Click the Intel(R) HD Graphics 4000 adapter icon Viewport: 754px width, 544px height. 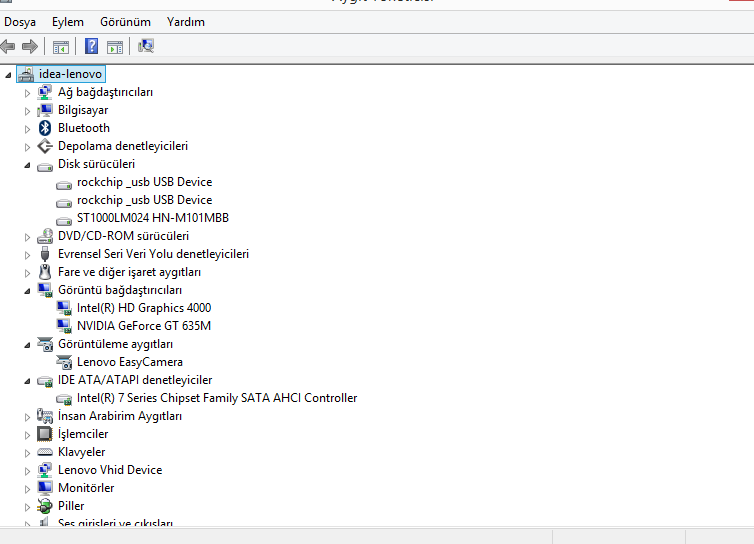coord(63,308)
